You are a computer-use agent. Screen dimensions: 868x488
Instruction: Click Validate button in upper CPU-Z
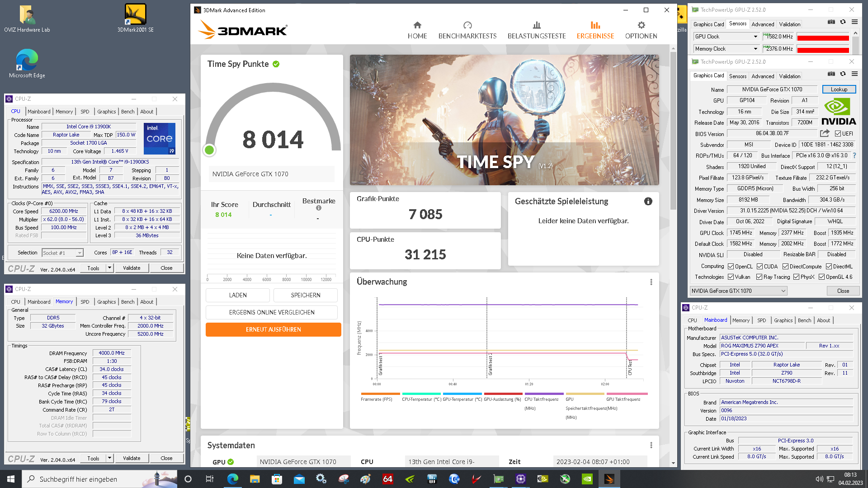[x=132, y=268]
